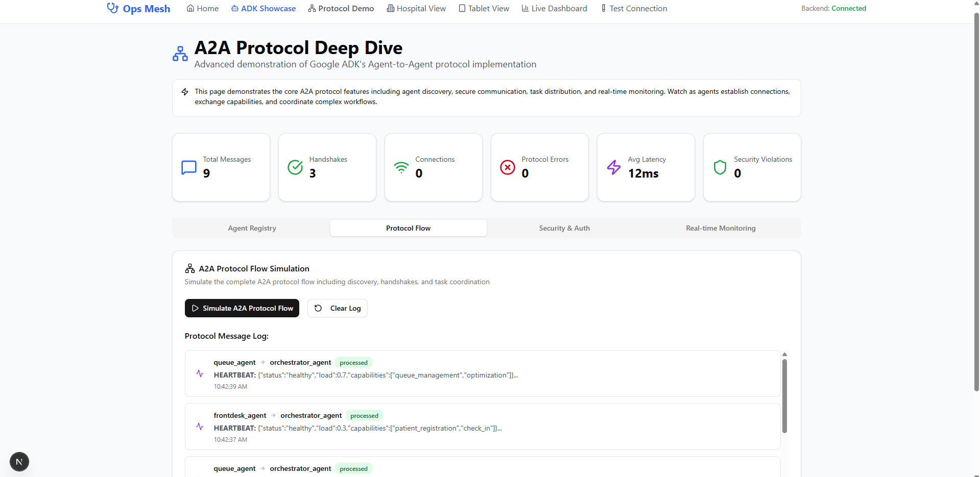Click the processed badge on frontdesk_agent message
This screenshot has height=477, width=980.
tap(365, 416)
